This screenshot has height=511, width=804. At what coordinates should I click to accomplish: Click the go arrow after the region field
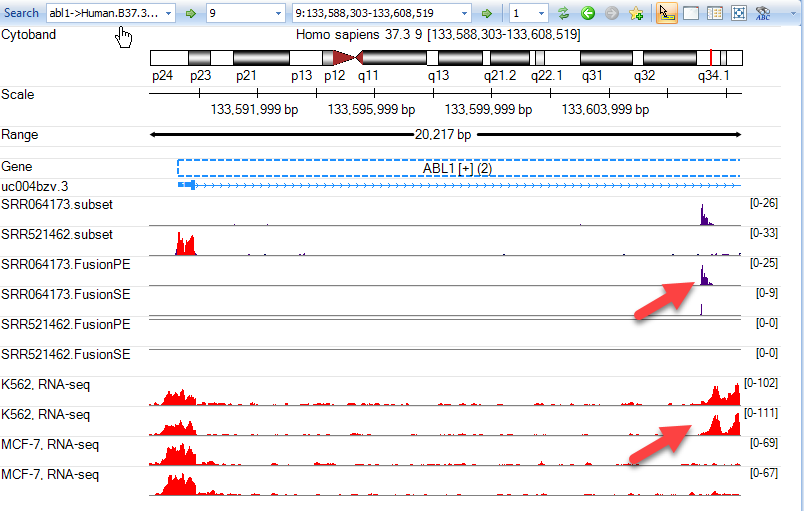point(487,13)
